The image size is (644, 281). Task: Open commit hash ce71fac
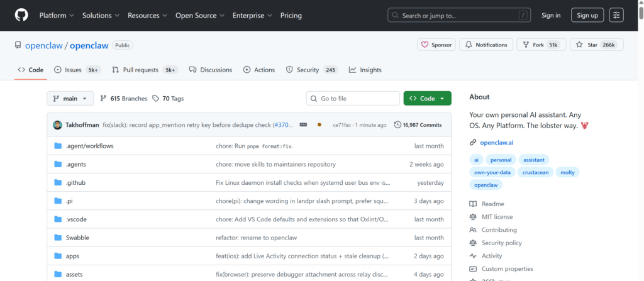341,125
